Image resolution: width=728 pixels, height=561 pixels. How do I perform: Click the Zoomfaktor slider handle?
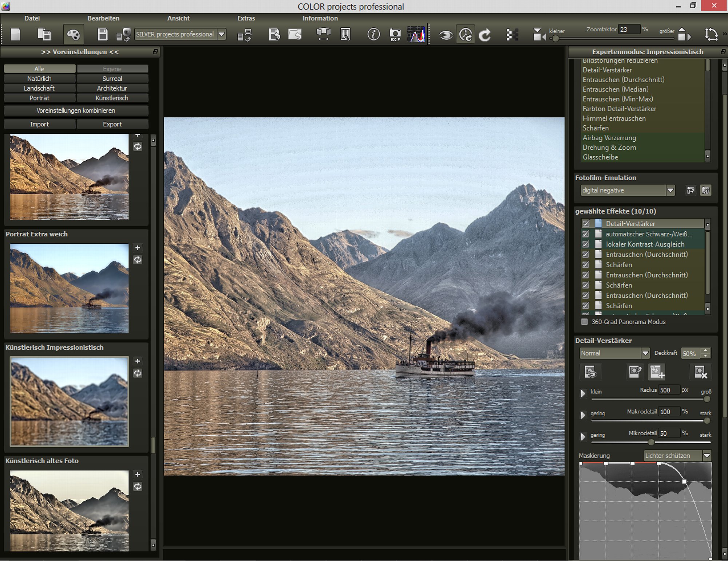556,38
